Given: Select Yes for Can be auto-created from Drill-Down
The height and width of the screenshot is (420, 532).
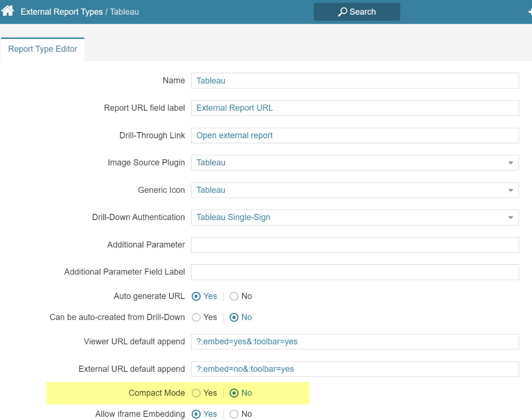Looking at the screenshot, I should pos(197,317).
